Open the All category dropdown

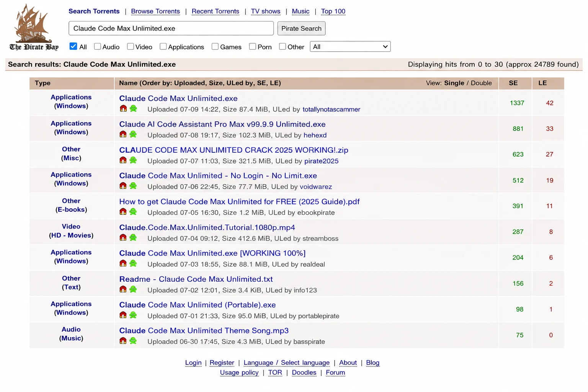coord(350,46)
